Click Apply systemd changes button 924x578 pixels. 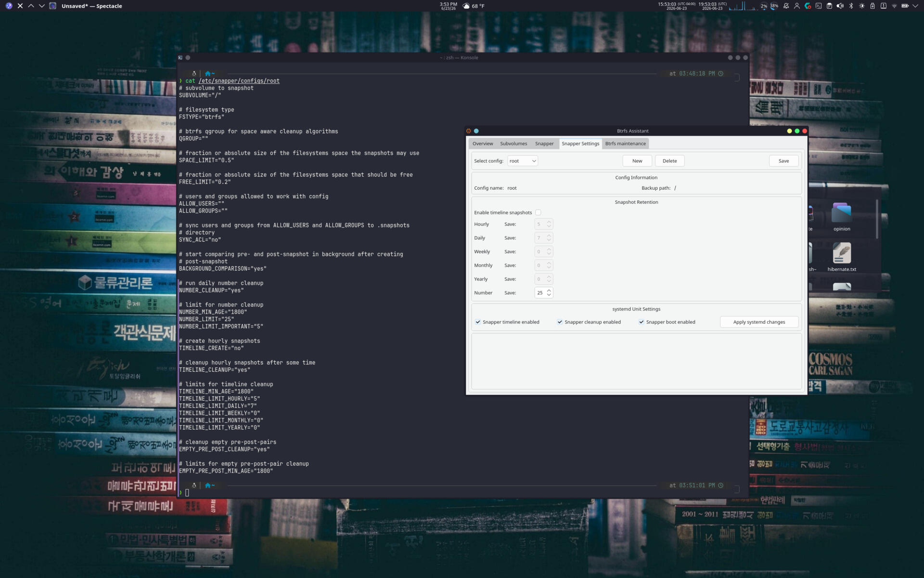(x=759, y=322)
